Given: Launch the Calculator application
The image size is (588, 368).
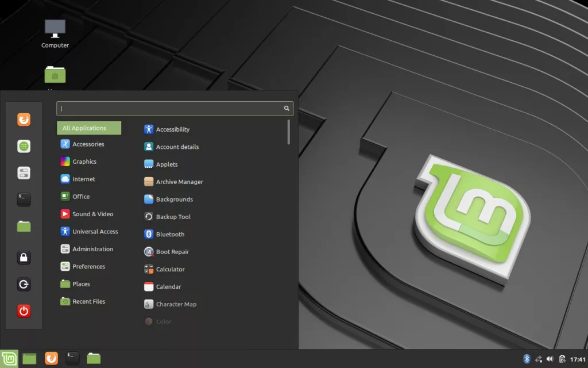Looking at the screenshot, I should pyautogui.click(x=170, y=269).
